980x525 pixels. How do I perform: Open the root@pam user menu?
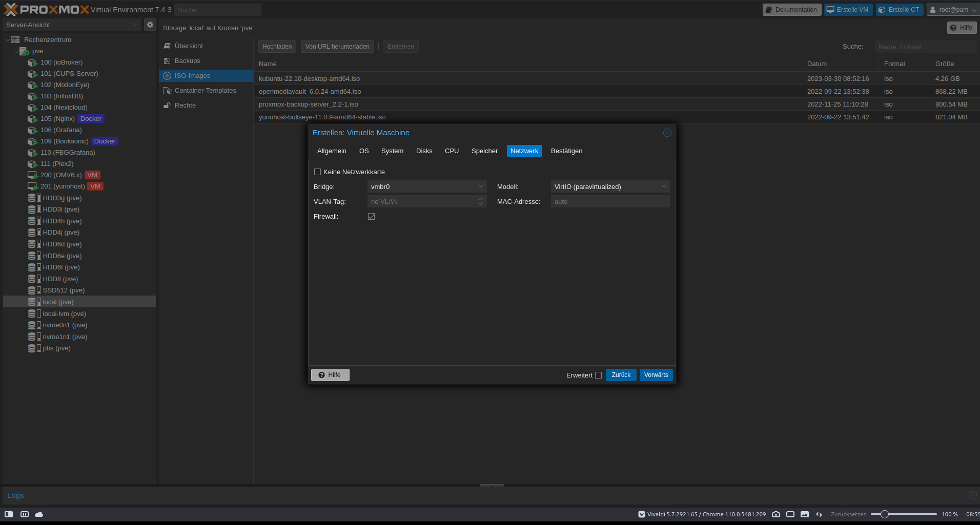coord(953,10)
